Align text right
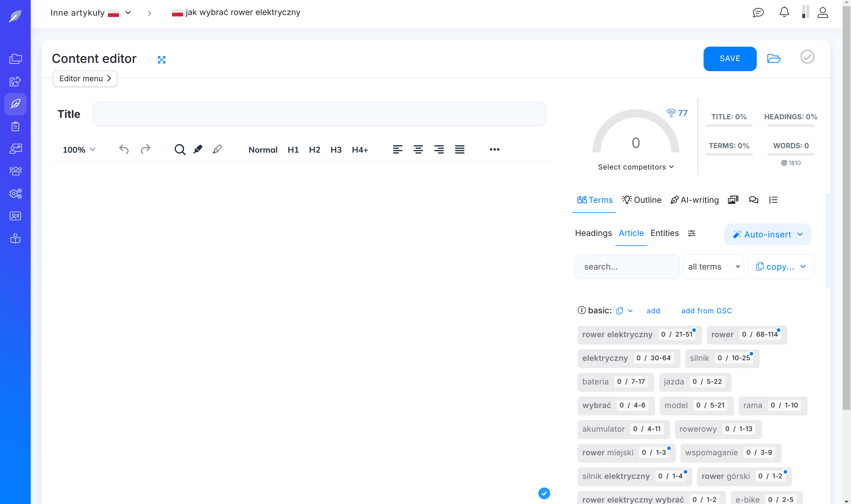The width and height of the screenshot is (851, 504). pyautogui.click(x=439, y=149)
